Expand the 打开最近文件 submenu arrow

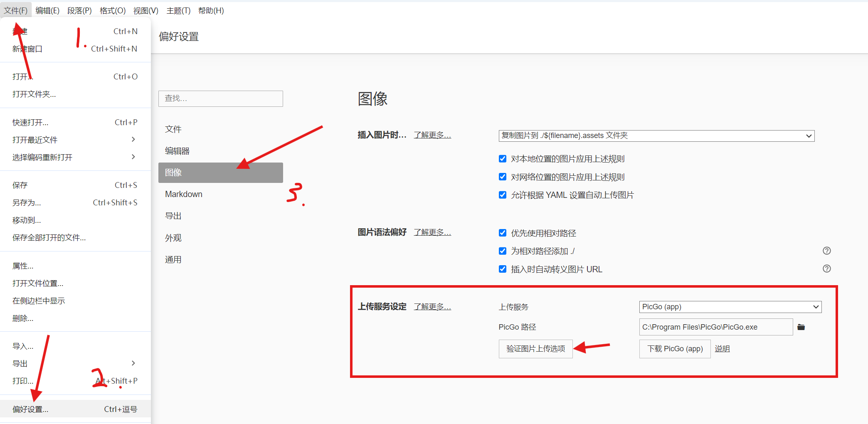pos(133,139)
